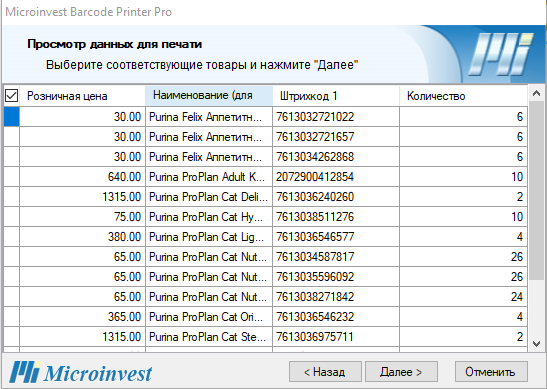Viewport: 547px width, 389px height.
Task: Select barcode cell 7613036546232
Action: 336,317
